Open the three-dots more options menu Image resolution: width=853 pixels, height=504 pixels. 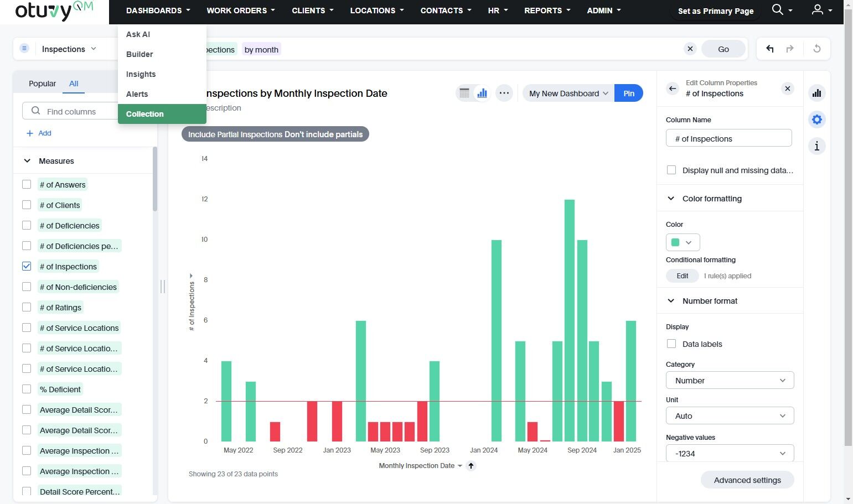point(504,93)
